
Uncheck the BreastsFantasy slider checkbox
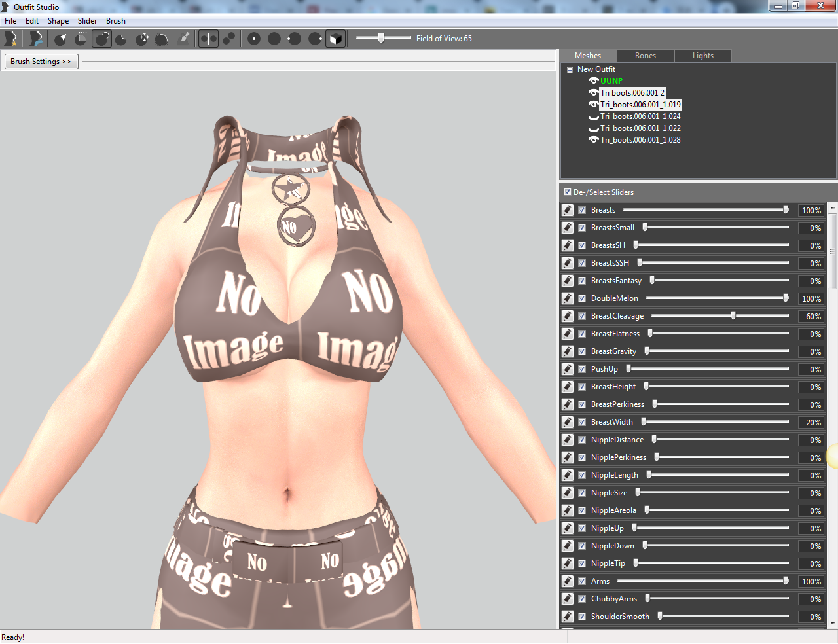click(582, 281)
